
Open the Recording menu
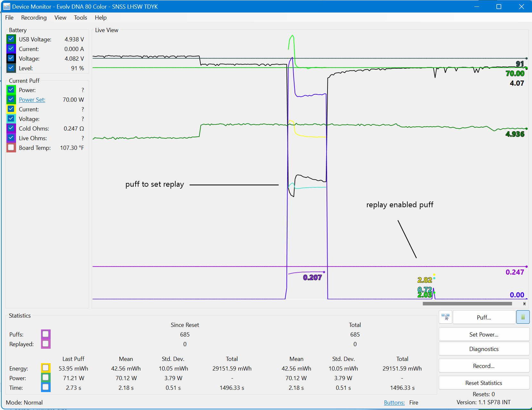(34, 18)
